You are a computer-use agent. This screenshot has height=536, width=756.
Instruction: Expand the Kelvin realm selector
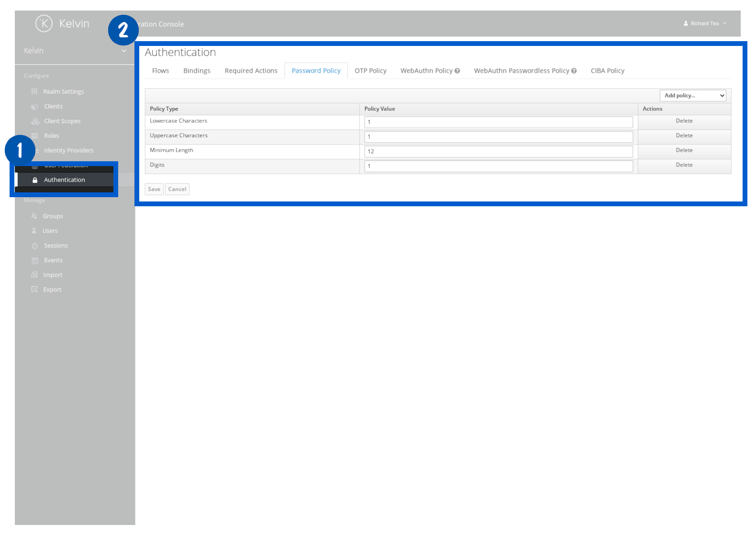[x=123, y=51]
